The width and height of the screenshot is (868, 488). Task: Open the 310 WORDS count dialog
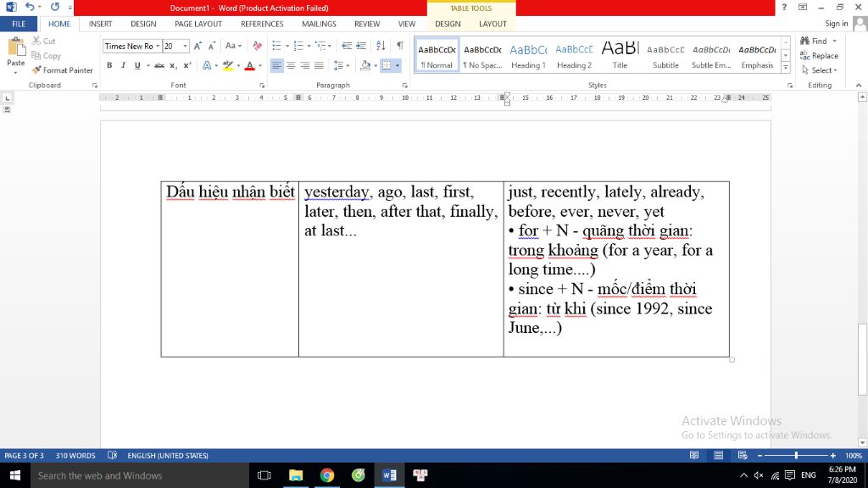coord(75,455)
